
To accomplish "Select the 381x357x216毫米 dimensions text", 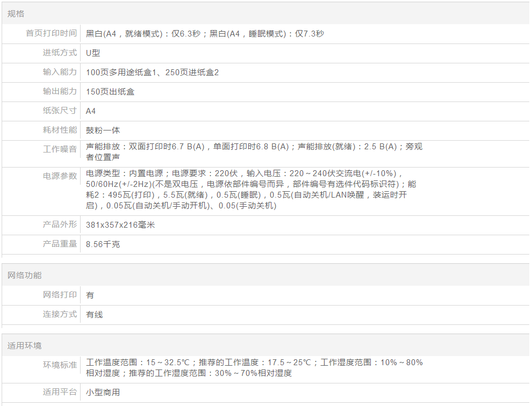I will pyautogui.click(x=120, y=225).
